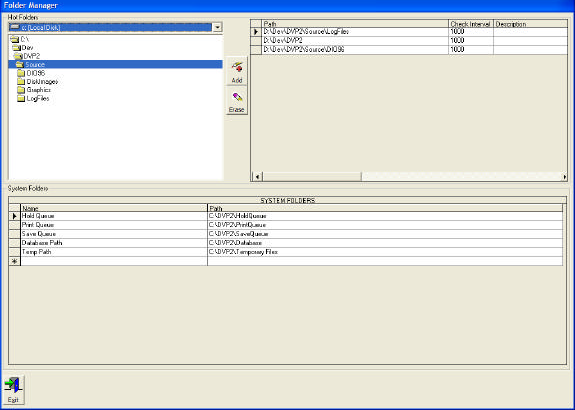Click the DIO96 folder icon
Screen dimensions: 575x410
(21, 73)
